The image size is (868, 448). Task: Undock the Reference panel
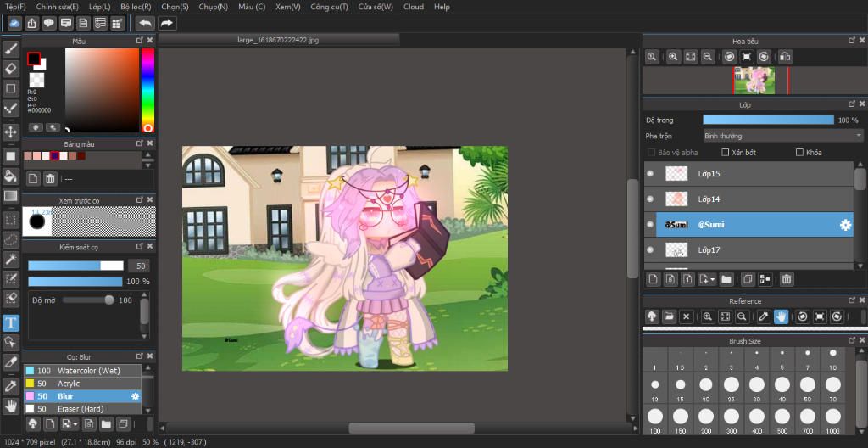pyautogui.click(x=851, y=300)
